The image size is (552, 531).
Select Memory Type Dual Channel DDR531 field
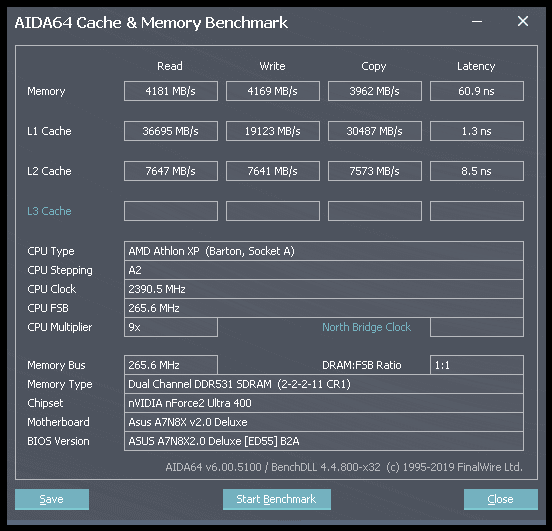[x=324, y=384]
